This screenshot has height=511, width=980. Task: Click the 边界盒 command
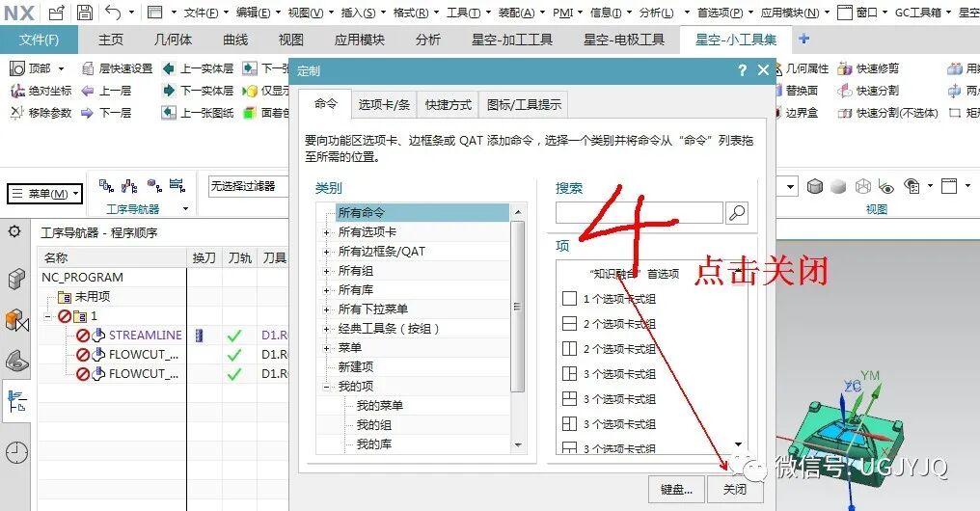(x=797, y=113)
